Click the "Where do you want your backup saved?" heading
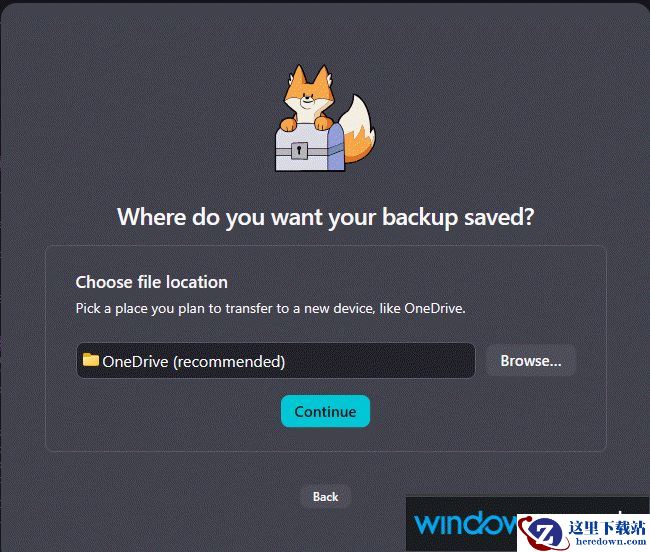This screenshot has height=552, width=650. point(326,217)
